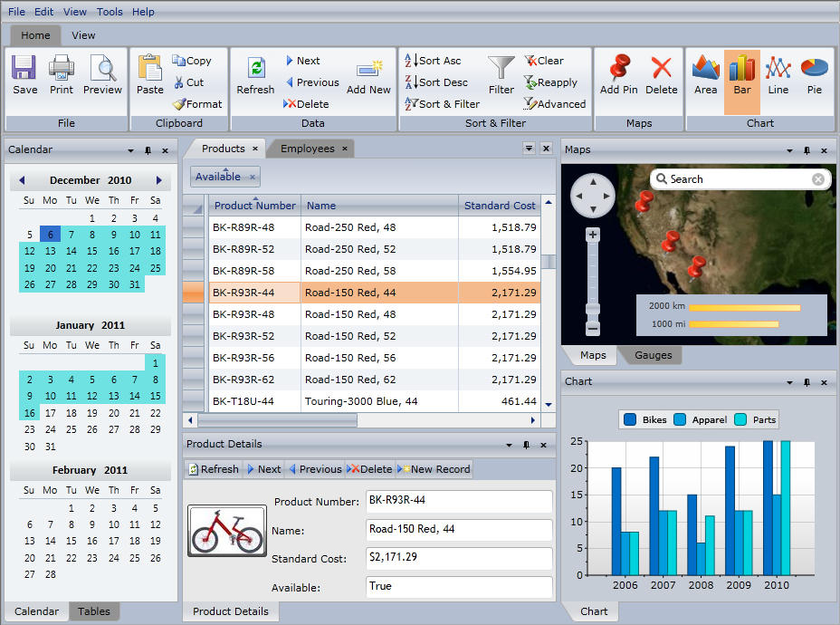The width and height of the screenshot is (840, 625).
Task: Switch to the Tables tab
Action: pyautogui.click(x=94, y=611)
